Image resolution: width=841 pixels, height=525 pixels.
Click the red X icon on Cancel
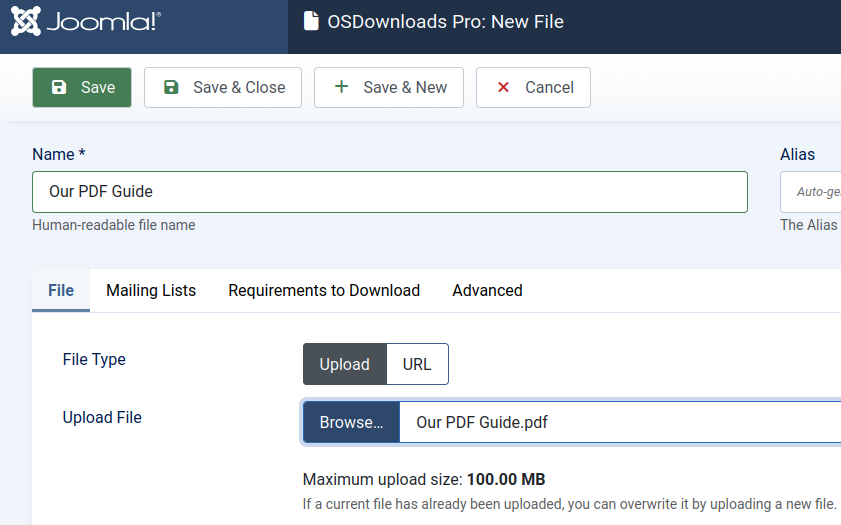(x=503, y=87)
